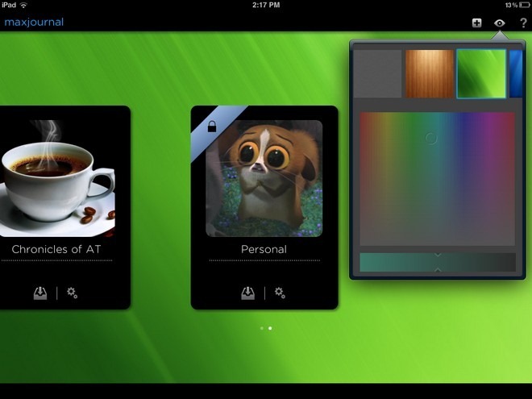
Task: Tap the padlock icon on Personal journal
Action: coord(212,127)
